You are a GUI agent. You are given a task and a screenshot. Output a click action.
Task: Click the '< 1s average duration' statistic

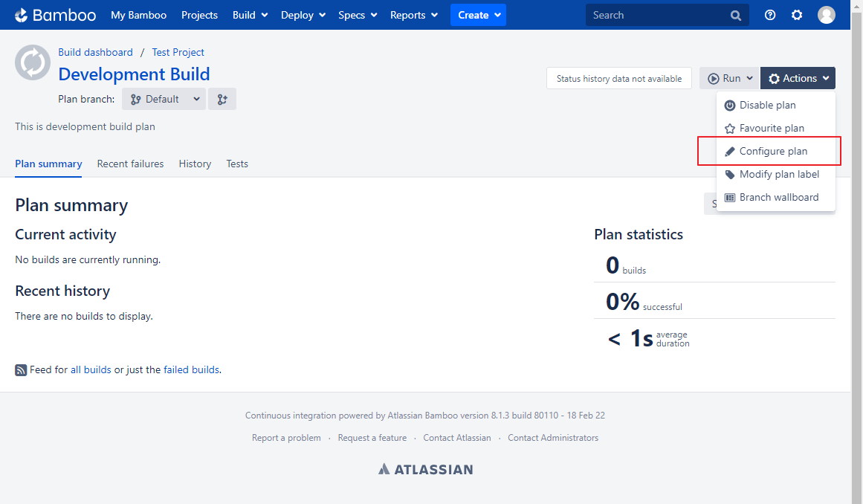(648, 338)
